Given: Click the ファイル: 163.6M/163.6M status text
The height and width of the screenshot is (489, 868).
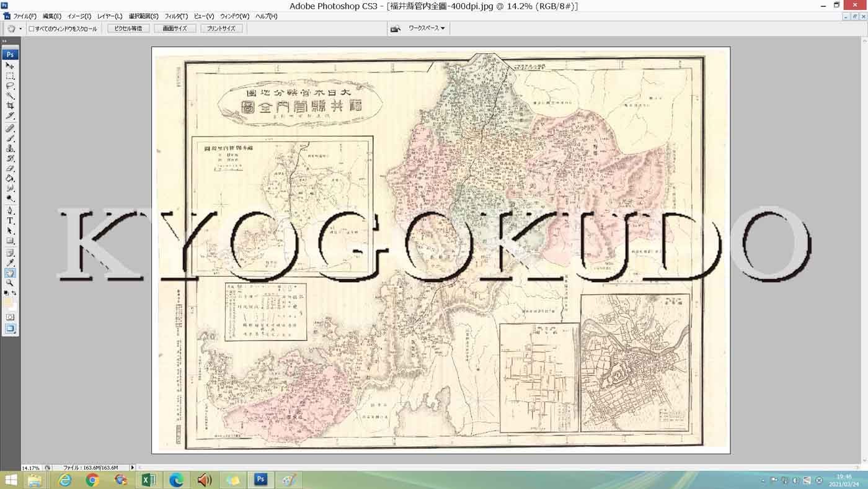Looking at the screenshot, I should (91, 468).
